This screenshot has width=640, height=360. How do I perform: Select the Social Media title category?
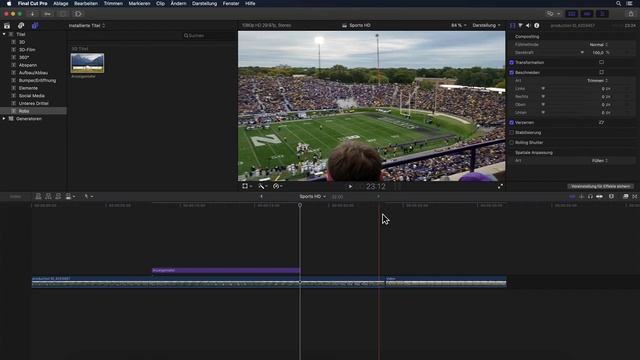(33, 96)
